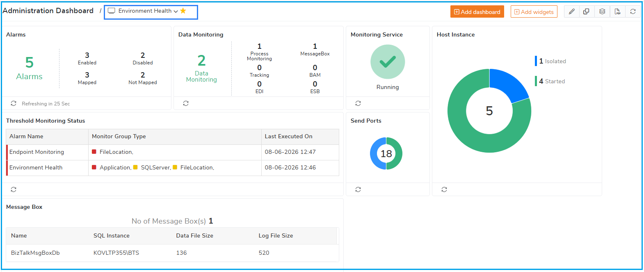The image size is (644, 272).
Task: Click the Tracking count
Action: (x=259, y=68)
